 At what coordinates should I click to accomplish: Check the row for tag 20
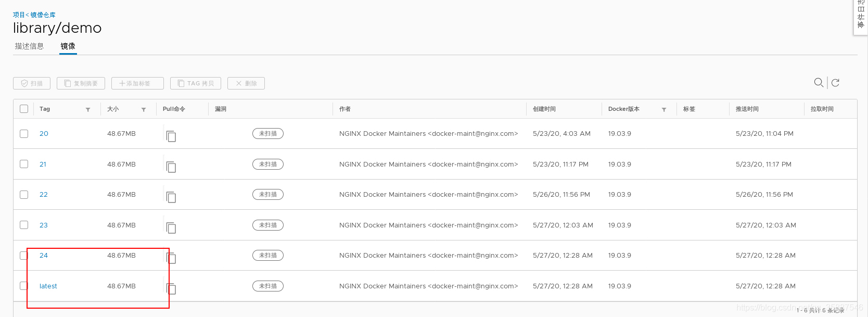[24, 134]
